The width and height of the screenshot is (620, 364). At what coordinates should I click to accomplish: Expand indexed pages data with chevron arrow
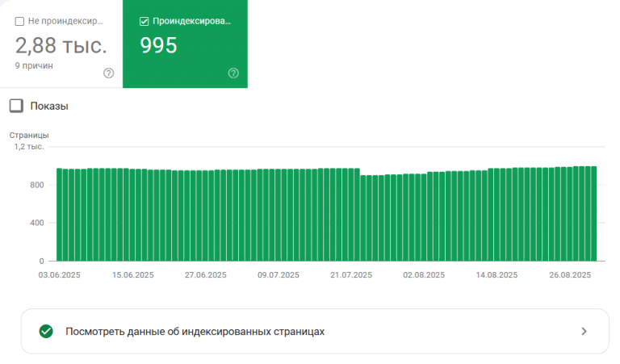point(584,331)
